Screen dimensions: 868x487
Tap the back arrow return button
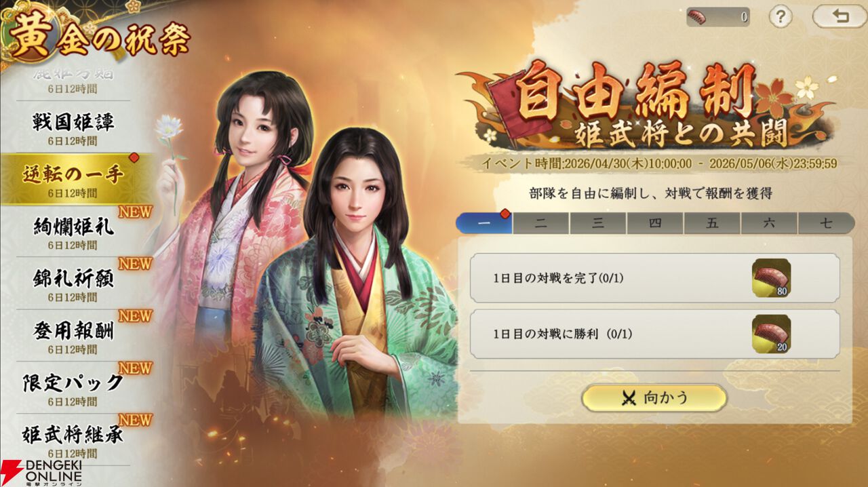point(840,16)
